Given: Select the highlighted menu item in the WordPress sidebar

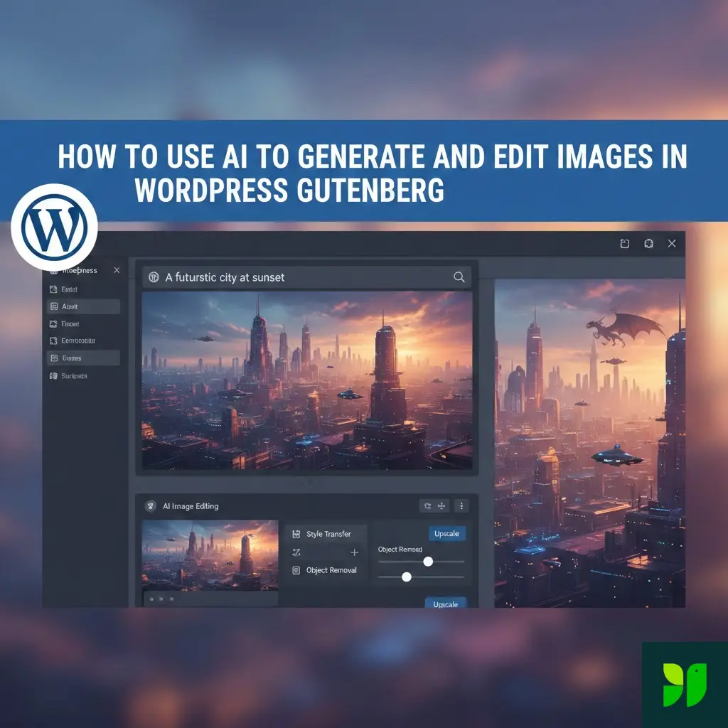Looking at the screenshot, I should click(x=83, y=306).
